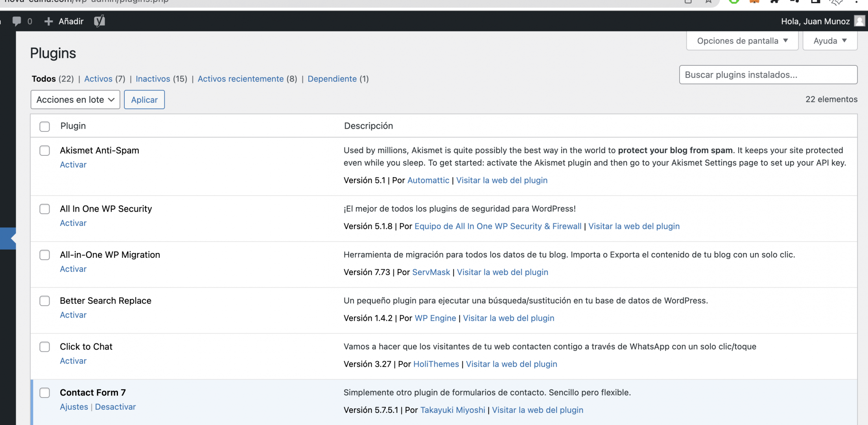This screenshot has height=425, width=868.
Task: Visit Contact Form 7 plugin website
Action: click(538, 410)
